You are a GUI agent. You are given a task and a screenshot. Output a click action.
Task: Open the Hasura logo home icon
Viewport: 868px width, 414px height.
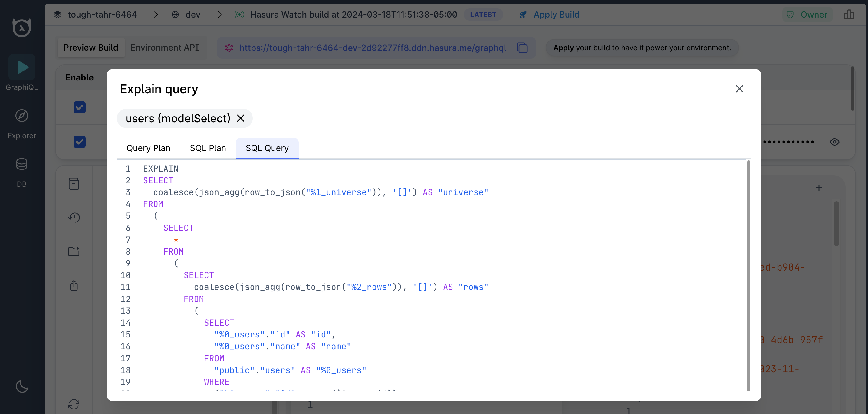tap(22, 28)
